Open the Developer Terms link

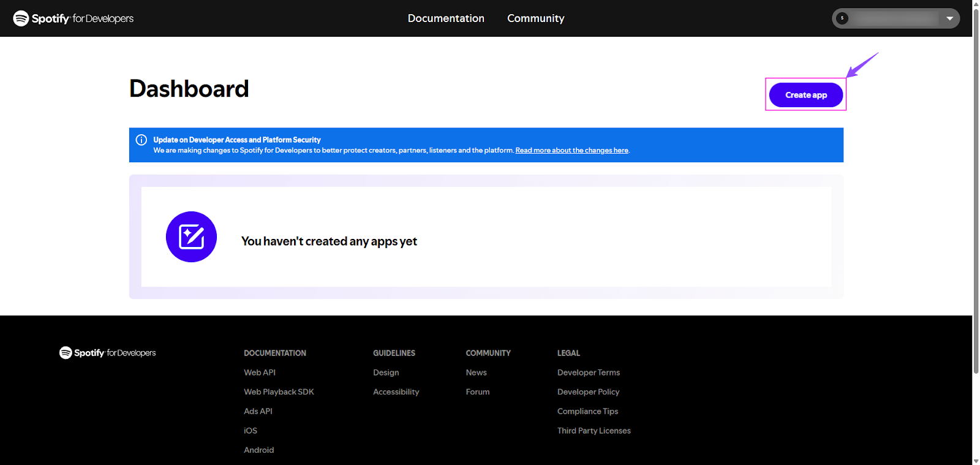click(589, 372)
